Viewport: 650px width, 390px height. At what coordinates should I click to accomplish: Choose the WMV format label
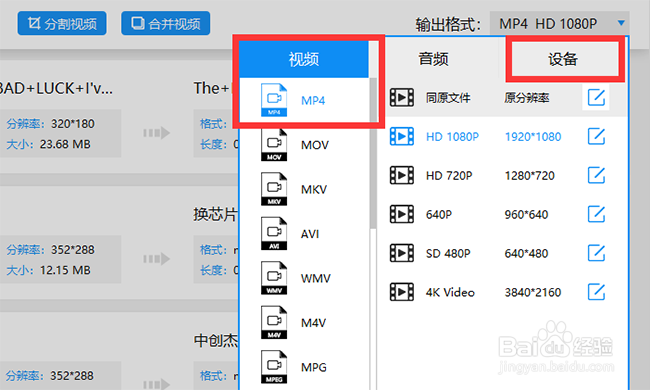[x=315, y=278]
